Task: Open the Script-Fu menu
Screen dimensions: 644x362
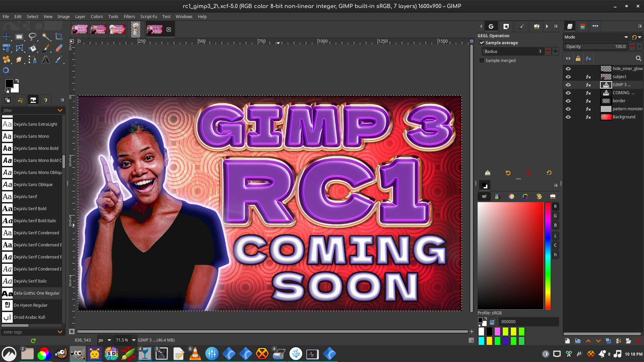Action: pyautogui.click(x=149, y=16)
